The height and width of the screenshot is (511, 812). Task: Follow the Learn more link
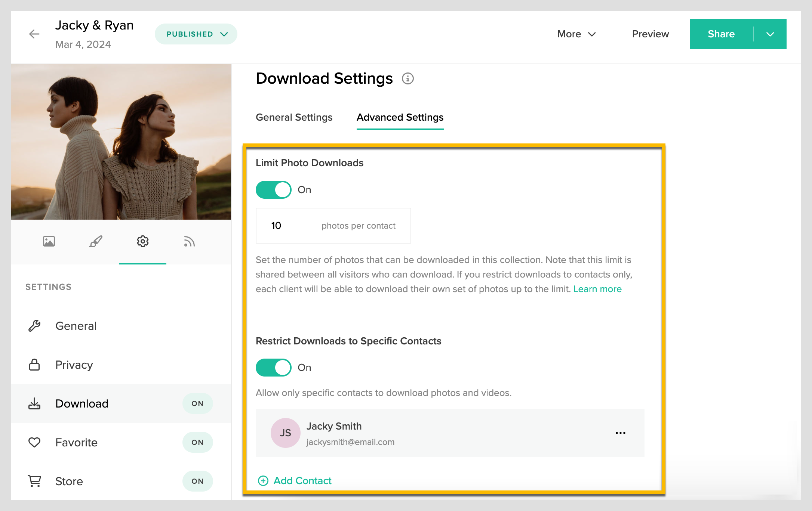[597, 289]
